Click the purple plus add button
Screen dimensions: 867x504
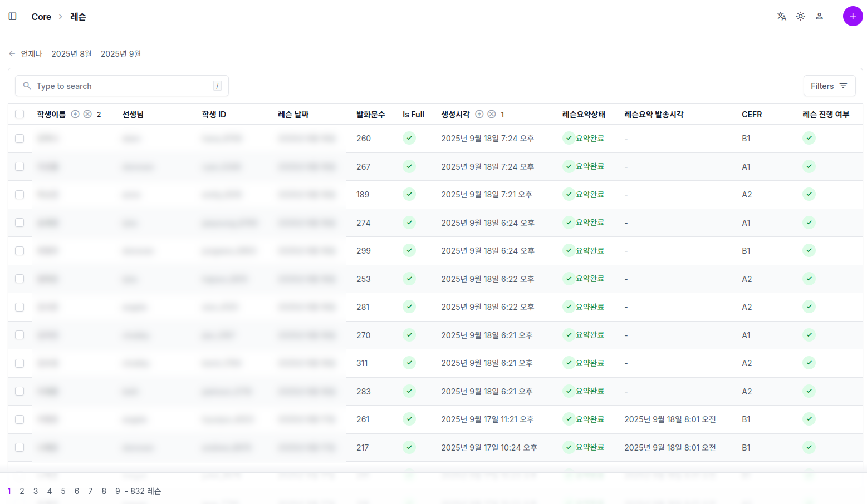[852, 17]
